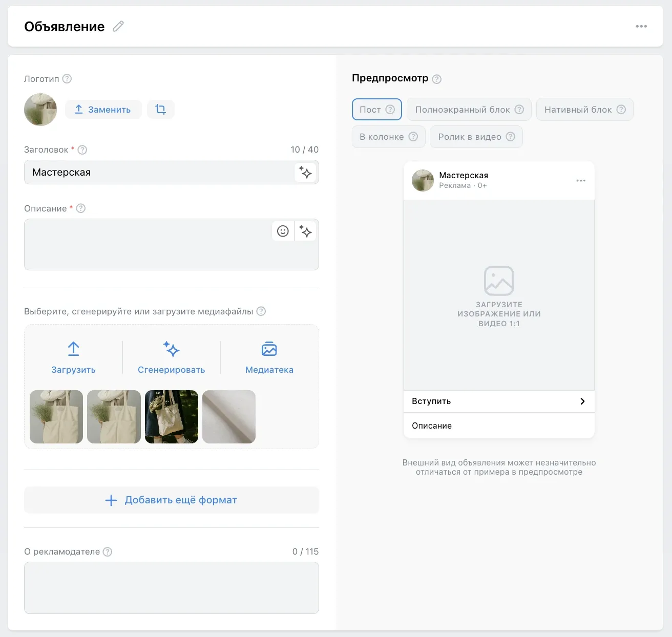The image size is (672, 637).
Task: Click help icon next to Предпросмотр
Action: [x=437, y=79]
